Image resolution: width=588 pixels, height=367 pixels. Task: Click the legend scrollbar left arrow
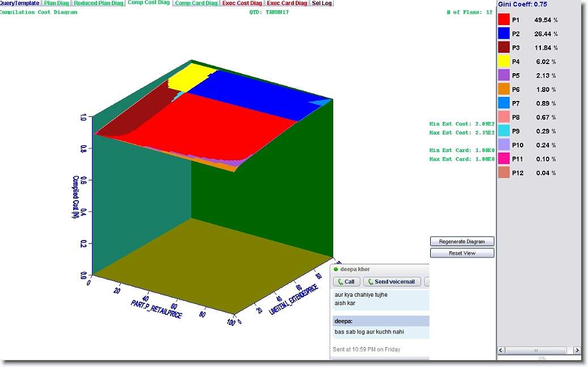click(x=501, y=351)
